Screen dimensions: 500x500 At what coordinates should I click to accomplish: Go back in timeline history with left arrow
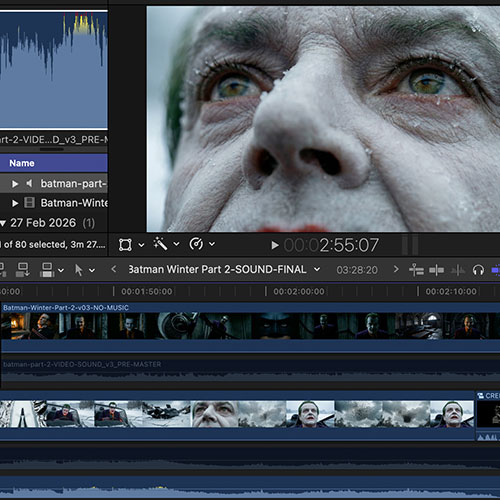tap(114, 269)
